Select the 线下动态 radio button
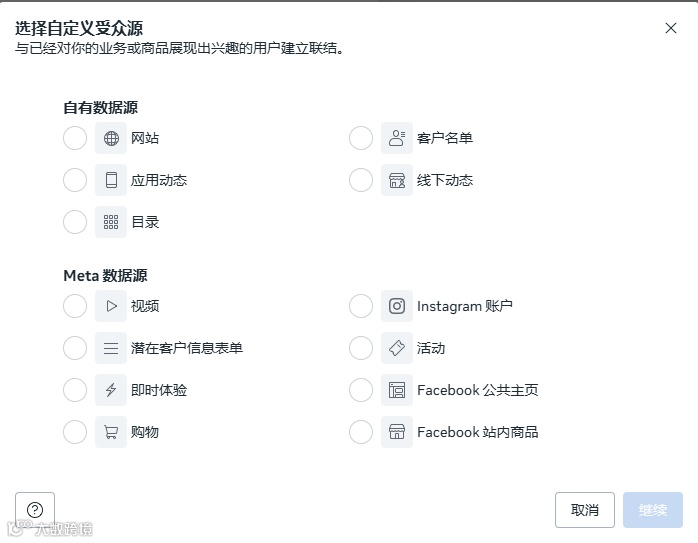The width and height of the screenshot is (698, 543). (x=361, y=180)
